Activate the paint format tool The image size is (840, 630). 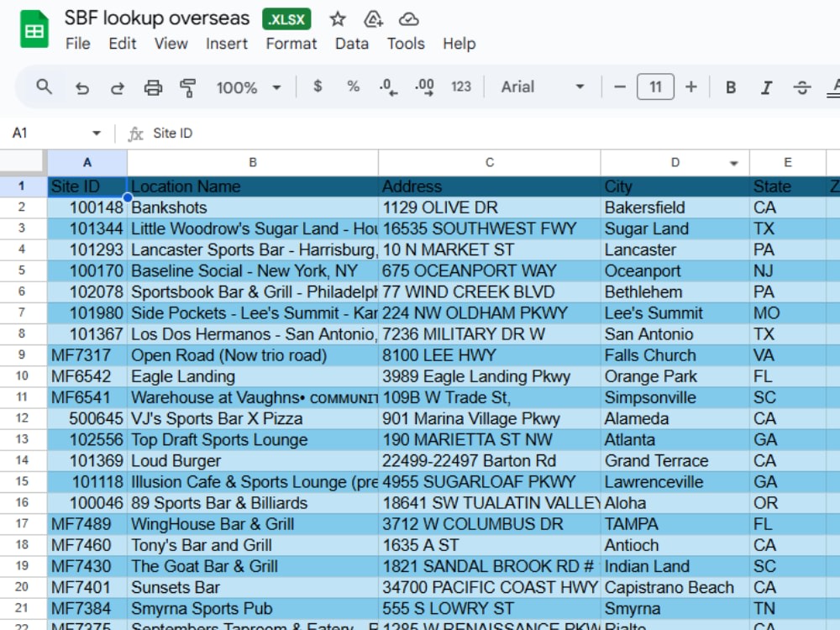click(x=187, y=87)
